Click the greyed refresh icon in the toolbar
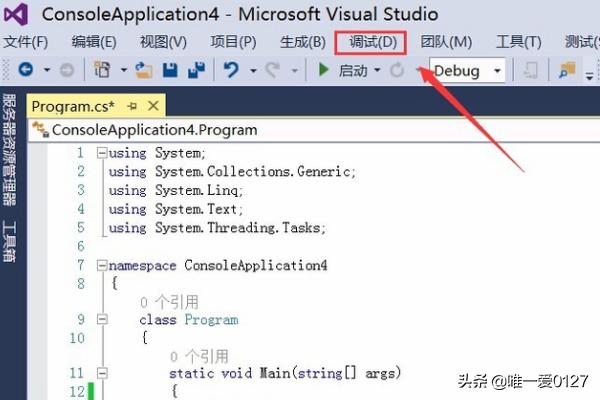The height and width of the screenshot is (400, 600). coord(397,70)
